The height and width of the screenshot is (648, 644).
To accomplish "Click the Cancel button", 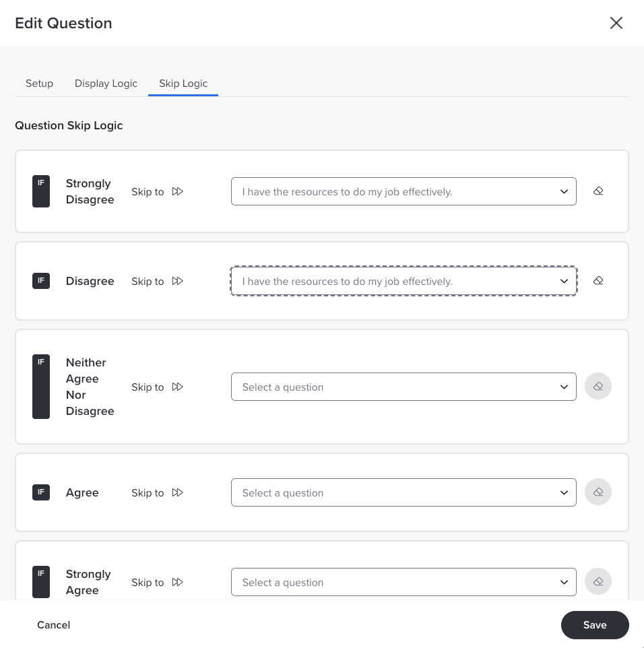I will point(54,625).
